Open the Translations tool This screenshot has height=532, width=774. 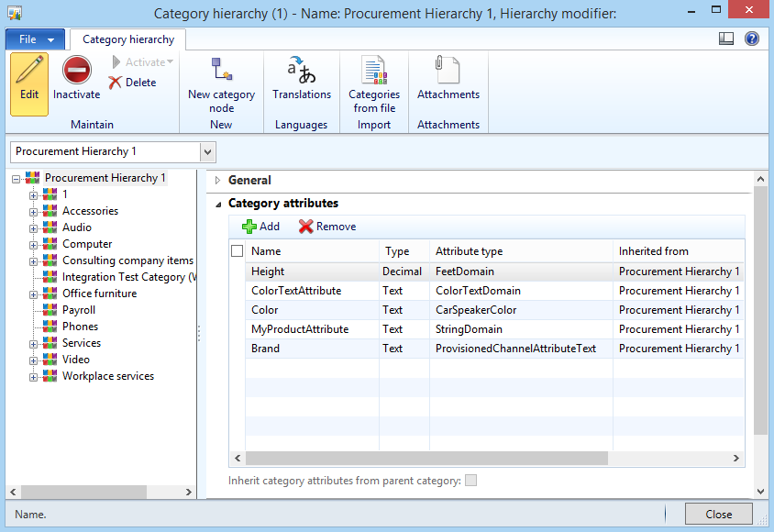(x=301, y=72)
